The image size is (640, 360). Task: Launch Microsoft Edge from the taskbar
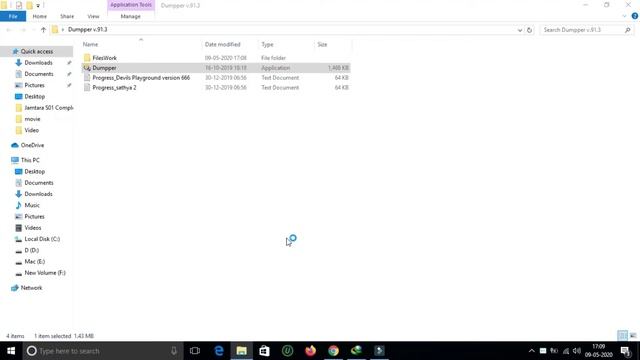pos(219,351)
